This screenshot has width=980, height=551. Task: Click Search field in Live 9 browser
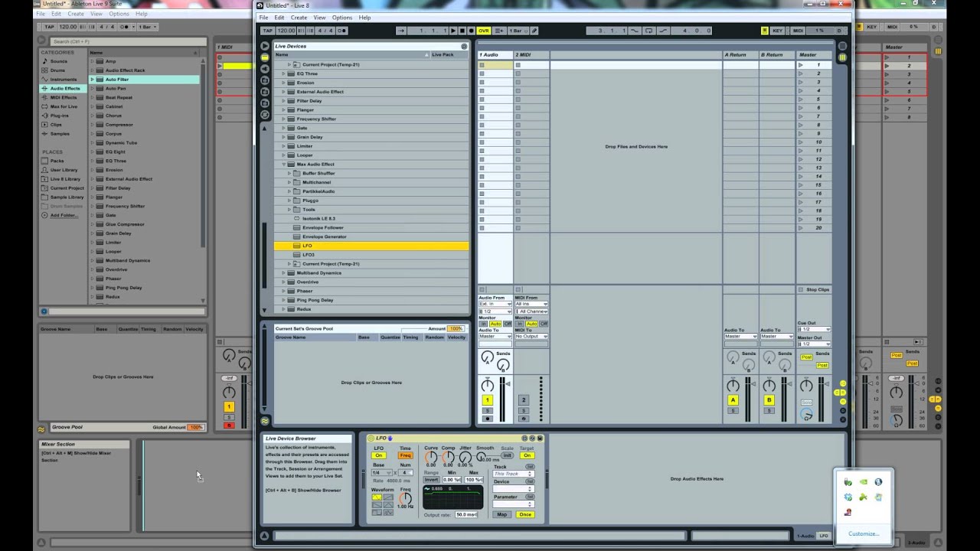point(127,41)
